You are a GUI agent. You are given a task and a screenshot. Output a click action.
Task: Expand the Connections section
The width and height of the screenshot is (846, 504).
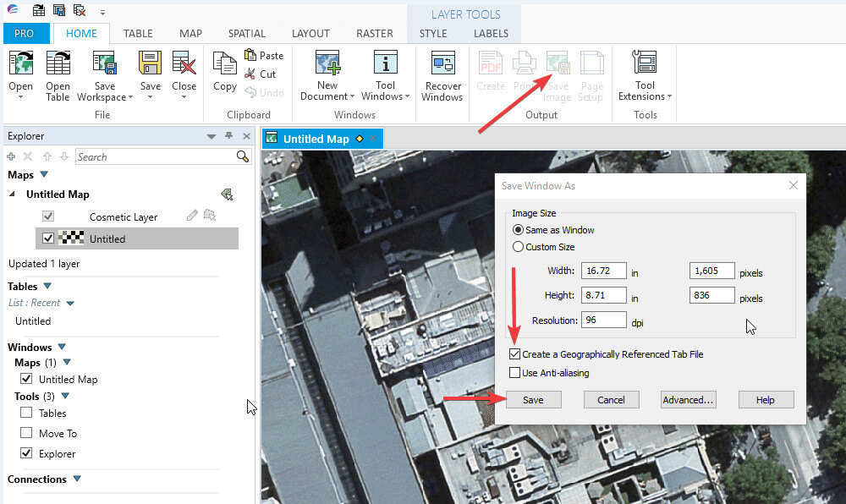tap(77, 479)
